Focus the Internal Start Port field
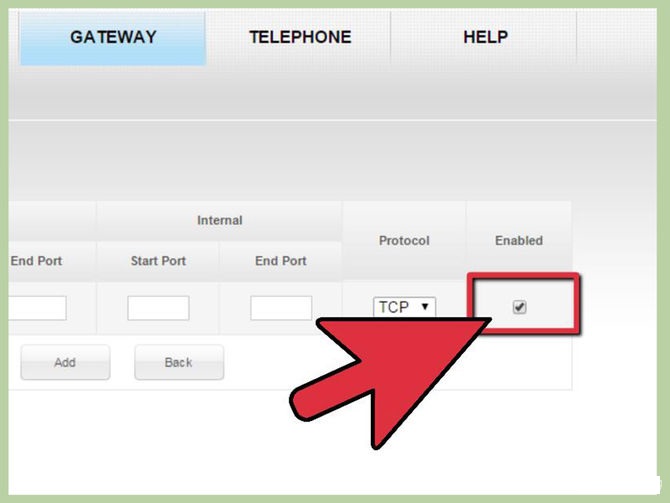The width and height of the screenshot is (670, 503). pyautogui.click(x=158, y=308)
